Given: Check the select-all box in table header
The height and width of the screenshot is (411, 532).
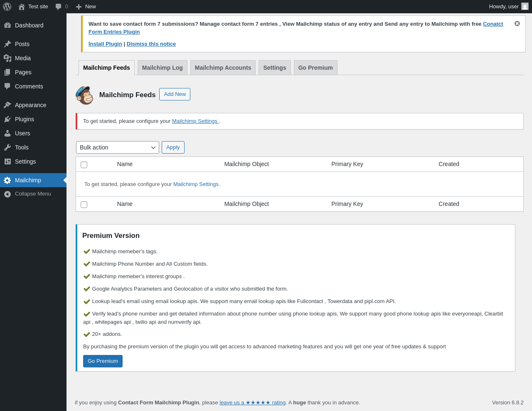Looking at the screenshot, I should pyautogui.click(x=84, y=165).
